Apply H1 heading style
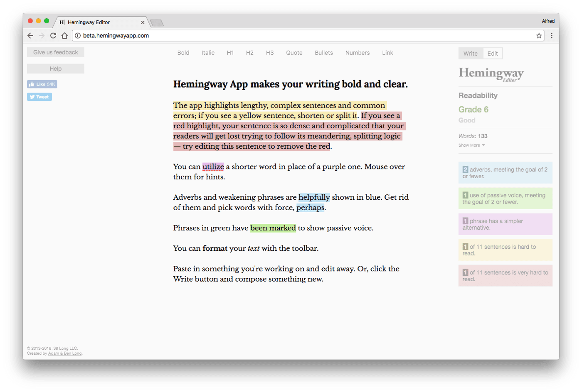Screen dimensions: 582x392 pos(230,53)
